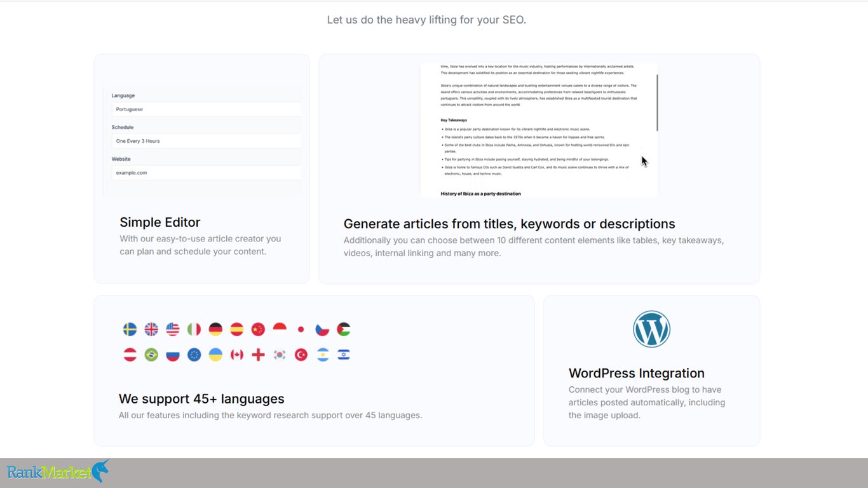This screenshot has height=488, width=868.
Task: Select the Germany flag icon
Action: click(x=215, y=329)
